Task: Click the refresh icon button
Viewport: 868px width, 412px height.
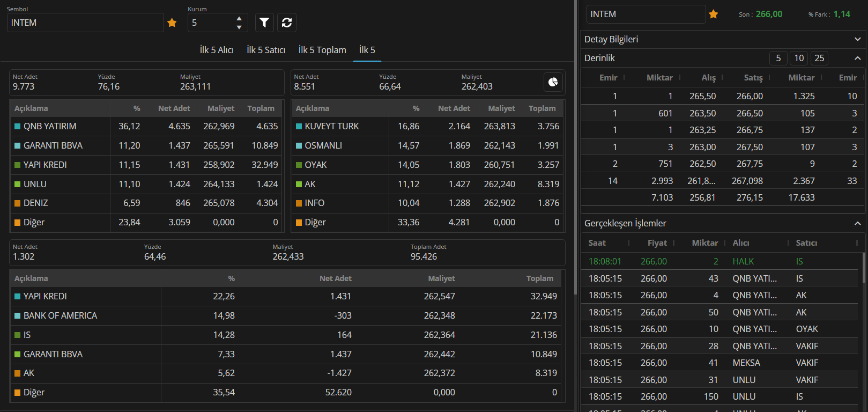Action: coord(287,23)
